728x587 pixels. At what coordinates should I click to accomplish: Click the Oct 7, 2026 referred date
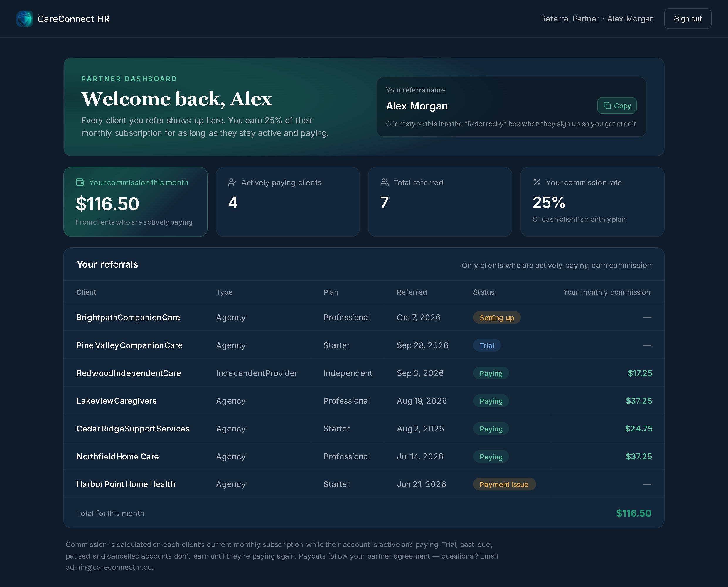(418, 317)
